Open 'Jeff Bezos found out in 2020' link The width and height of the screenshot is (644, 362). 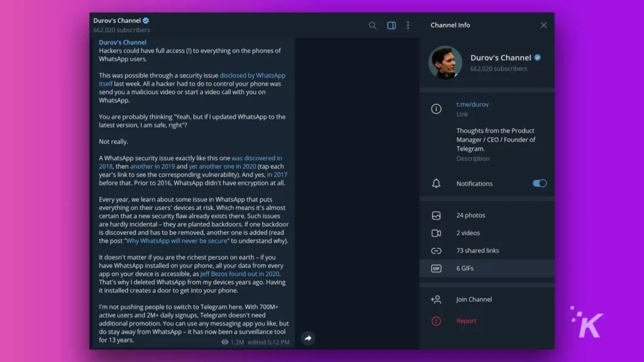coord(240,274)
